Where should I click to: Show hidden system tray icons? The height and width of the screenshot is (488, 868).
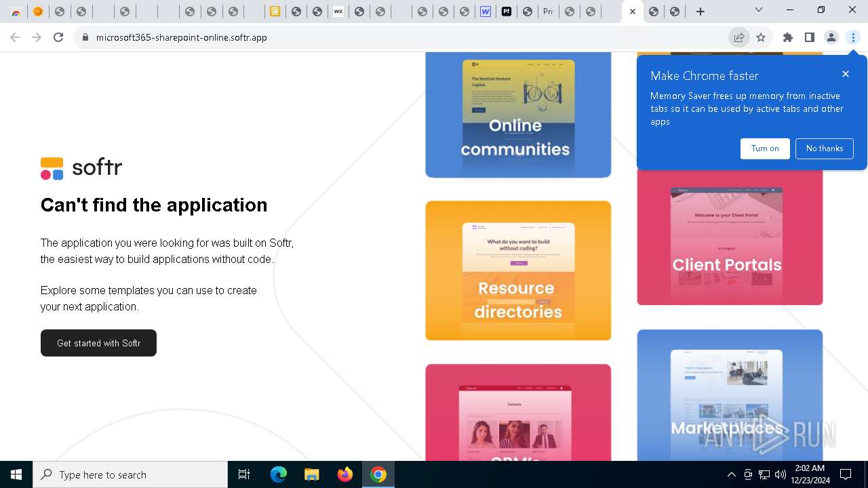coord(731,474)
